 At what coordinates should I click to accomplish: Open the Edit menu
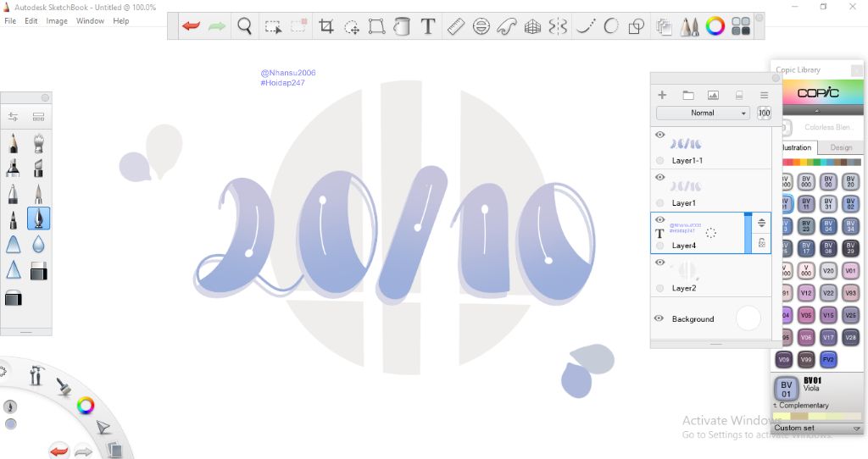[x=31, y=21]
